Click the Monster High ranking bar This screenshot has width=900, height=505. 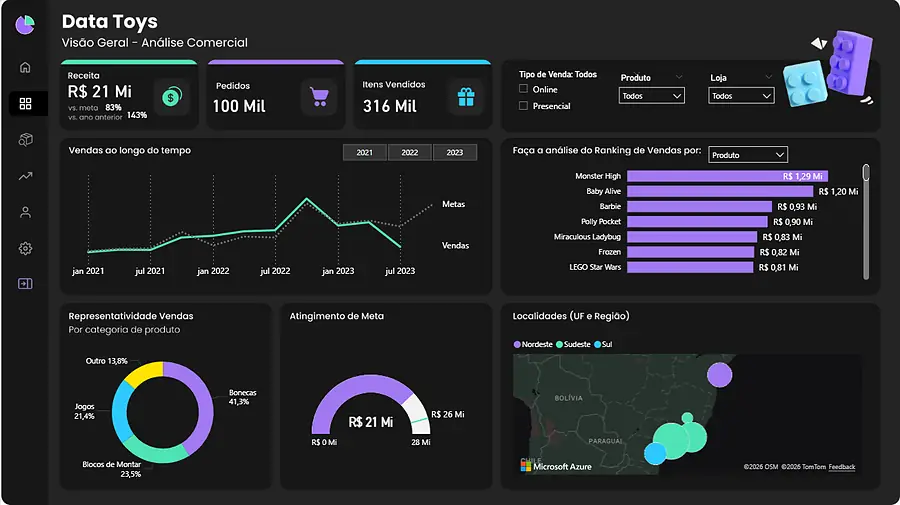click(x=727, y=176)
